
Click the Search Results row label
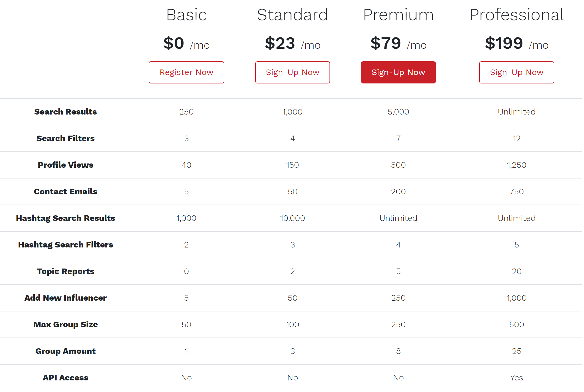pos(66,112)
